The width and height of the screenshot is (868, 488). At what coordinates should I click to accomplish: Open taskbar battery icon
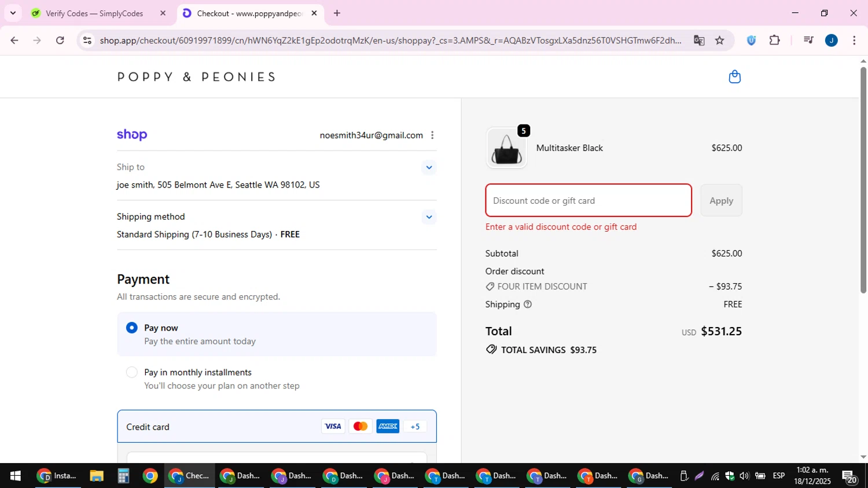(760, 476)
